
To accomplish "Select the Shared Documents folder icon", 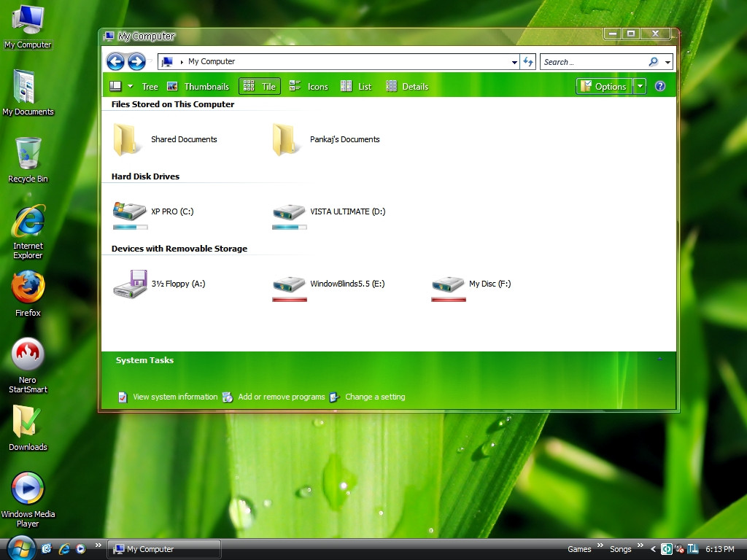I will click(x=128, y=139).
